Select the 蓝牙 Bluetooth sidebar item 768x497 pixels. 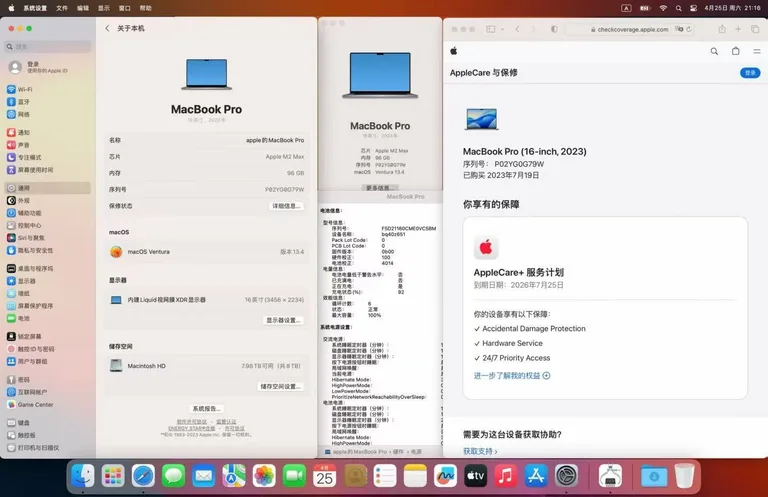tap(24, 101)
